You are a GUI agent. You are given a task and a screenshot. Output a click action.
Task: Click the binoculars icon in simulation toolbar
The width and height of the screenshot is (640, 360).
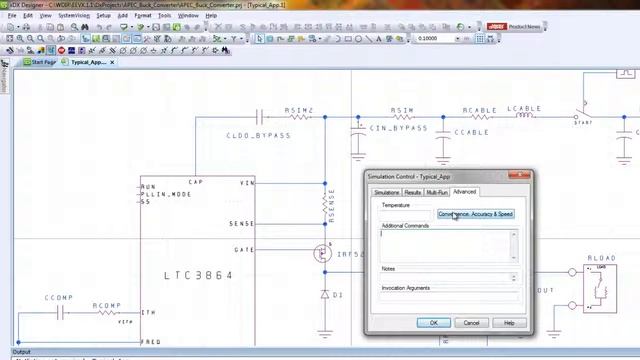point(225,50)
